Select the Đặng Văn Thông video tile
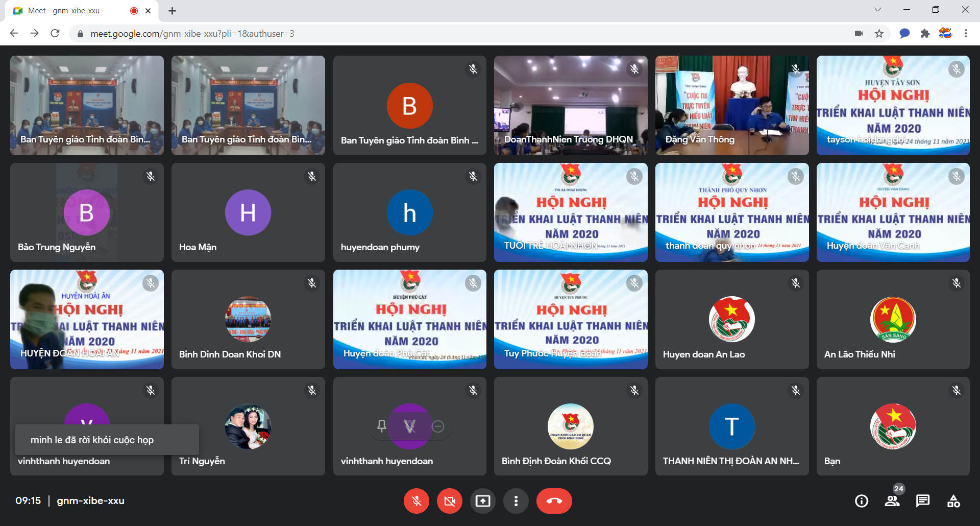Image resolution: width=980 pixels, height=526 pixels. tap(732, 105)
